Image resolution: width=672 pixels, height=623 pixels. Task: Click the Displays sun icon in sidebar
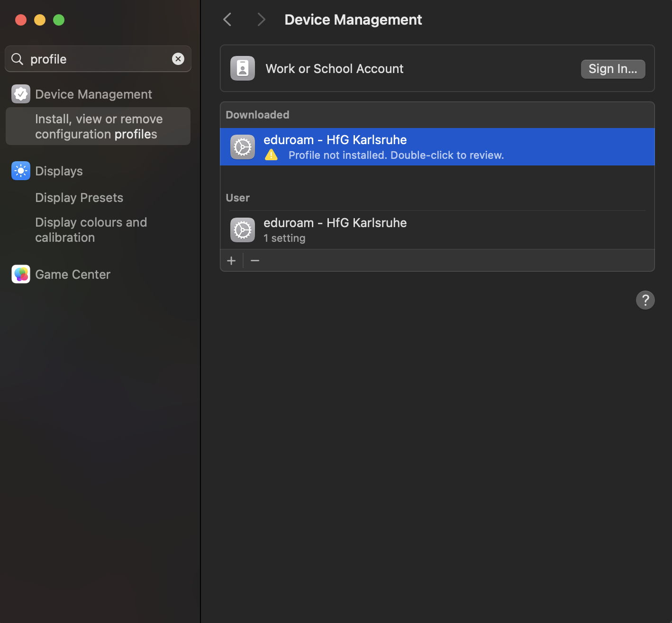(x=21, y=171)
